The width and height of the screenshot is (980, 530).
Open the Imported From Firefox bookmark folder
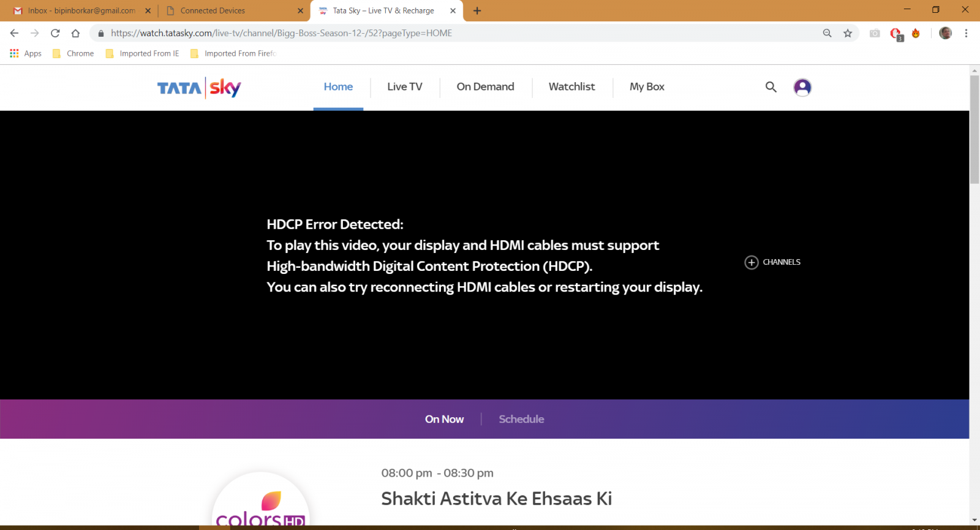[x=233, y=53]
